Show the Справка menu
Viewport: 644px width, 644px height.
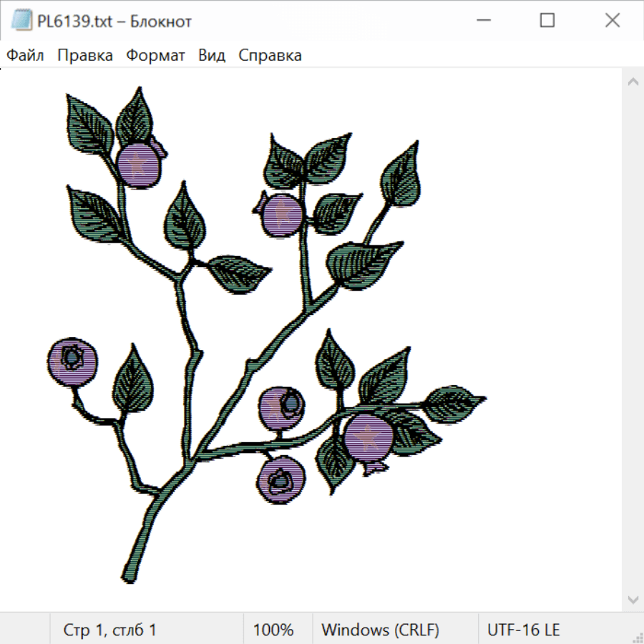pos(270,56)
